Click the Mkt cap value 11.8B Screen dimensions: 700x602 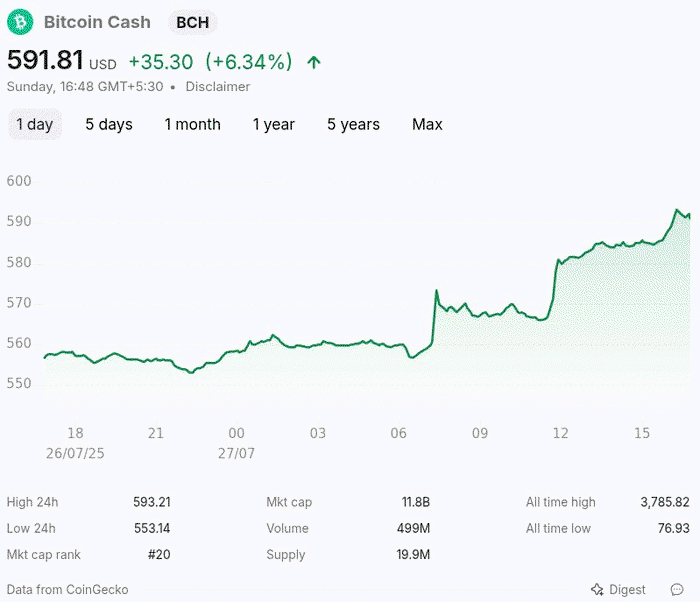(416, 502)
